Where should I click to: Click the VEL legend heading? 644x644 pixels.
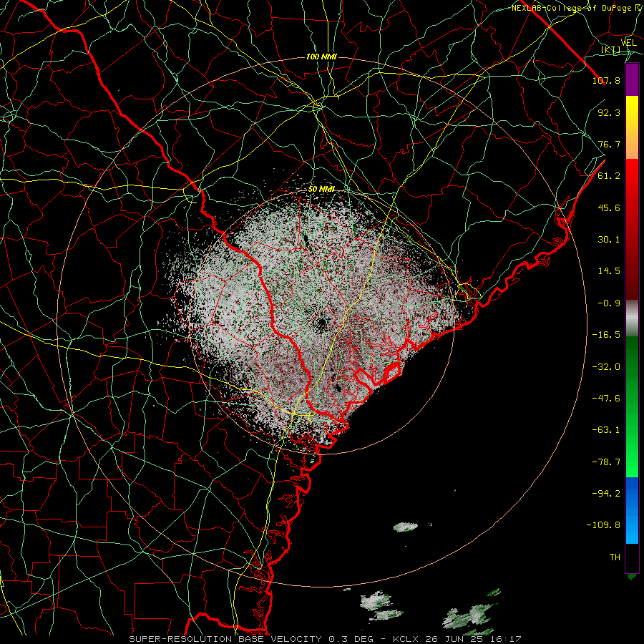click(x=629, y=43)
